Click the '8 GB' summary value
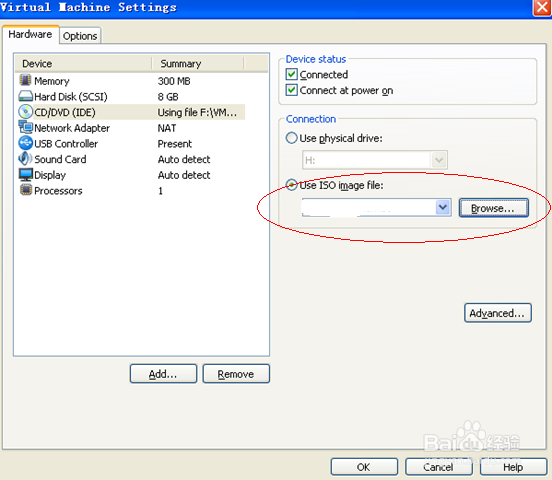552x480 pixels. (x=168, y=96)
